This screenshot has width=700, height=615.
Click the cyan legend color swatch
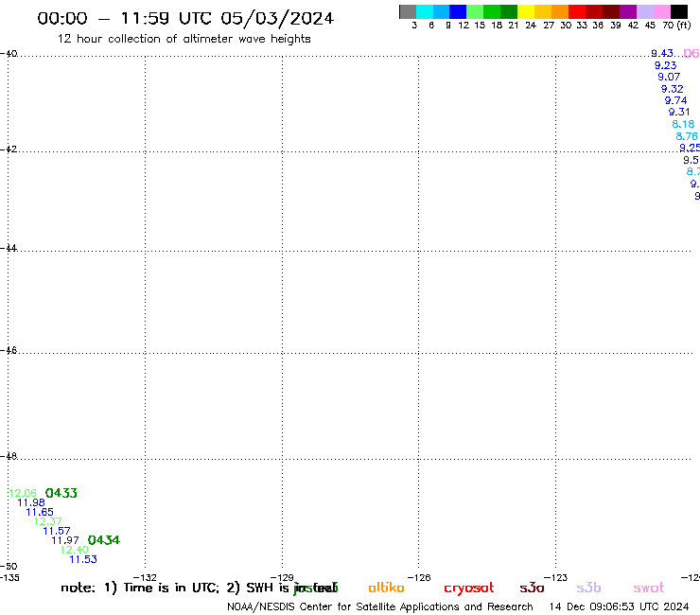[425, 11]
